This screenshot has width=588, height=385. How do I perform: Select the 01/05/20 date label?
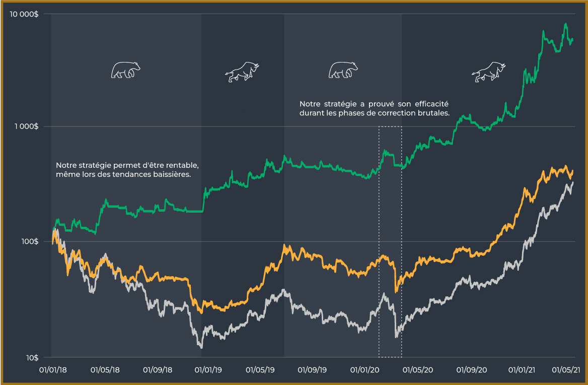pos(418,369)
